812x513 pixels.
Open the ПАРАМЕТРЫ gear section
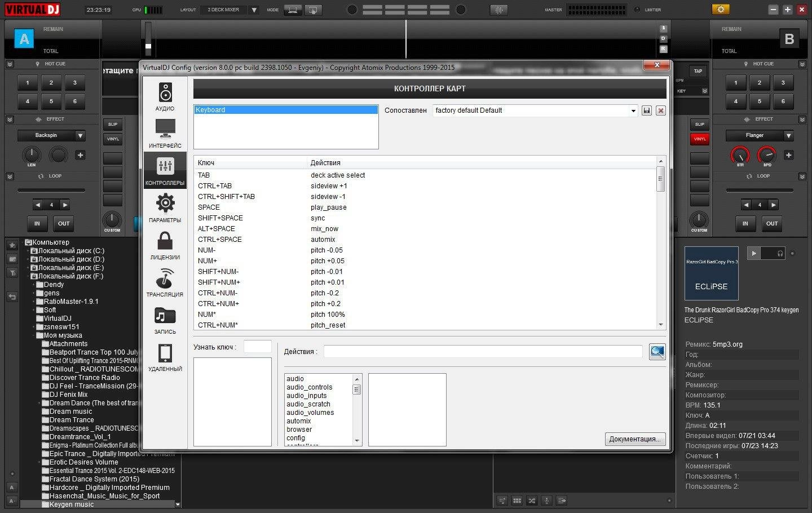165,207
